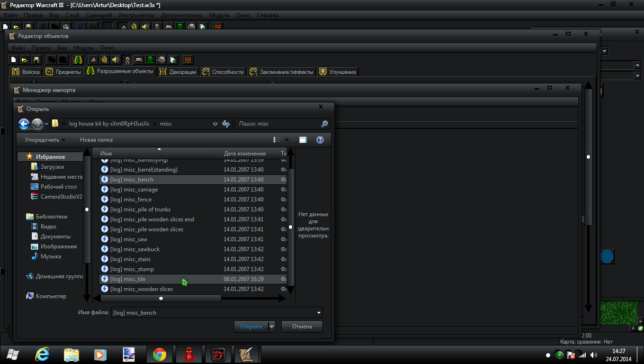Select file '[log] misc_bench'
Image resolution: width=644 pixels, height=364 pixels.
click(x=193, y=180)
